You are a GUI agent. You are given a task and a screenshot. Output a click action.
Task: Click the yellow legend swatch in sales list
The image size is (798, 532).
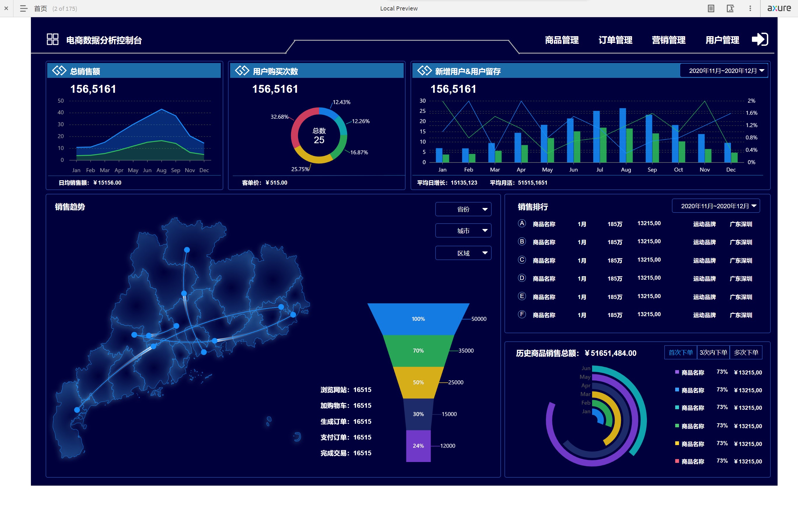coord(677,443)
